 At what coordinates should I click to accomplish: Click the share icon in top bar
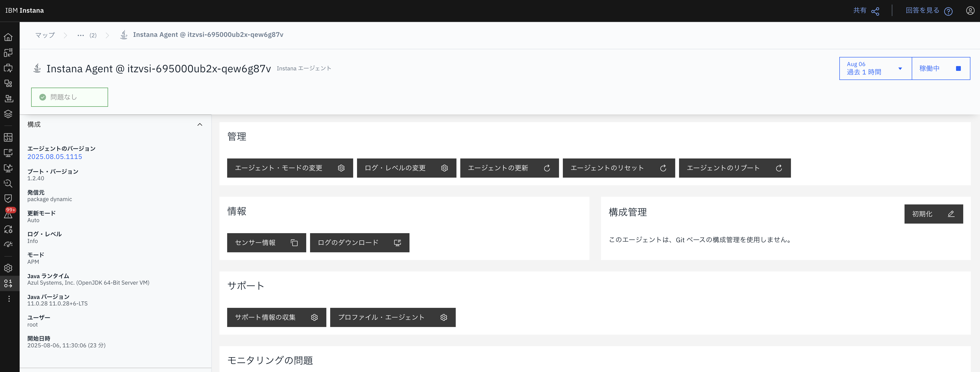(875, 11)
